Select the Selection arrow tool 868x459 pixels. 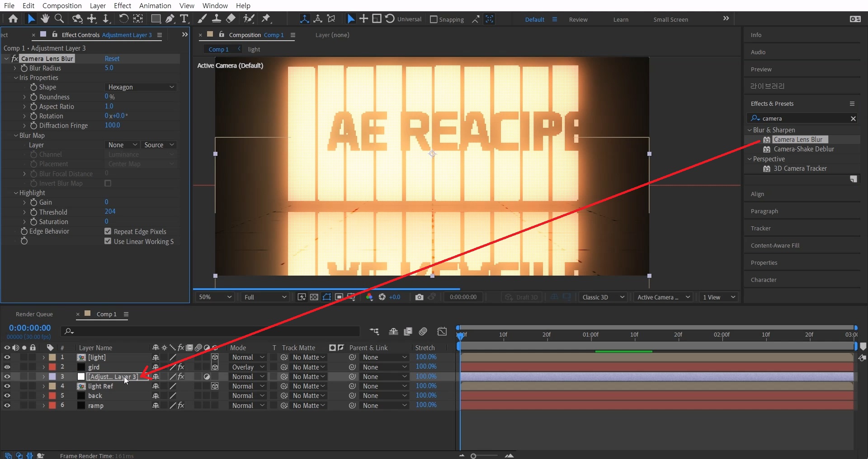tap(31, 19)
